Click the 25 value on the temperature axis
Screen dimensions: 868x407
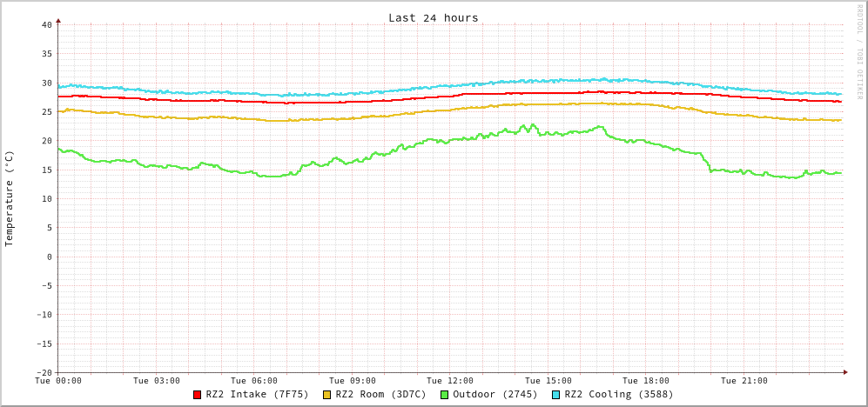click(46, 111)
